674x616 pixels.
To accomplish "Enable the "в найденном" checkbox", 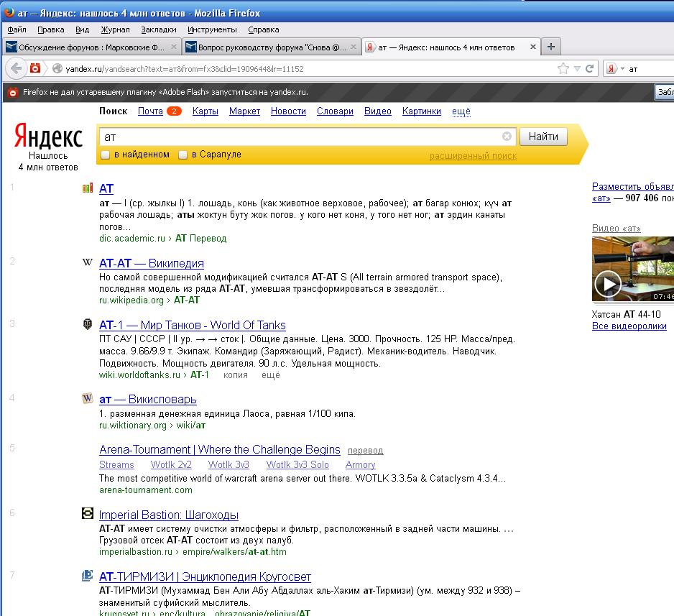I will tap(105, 155).
